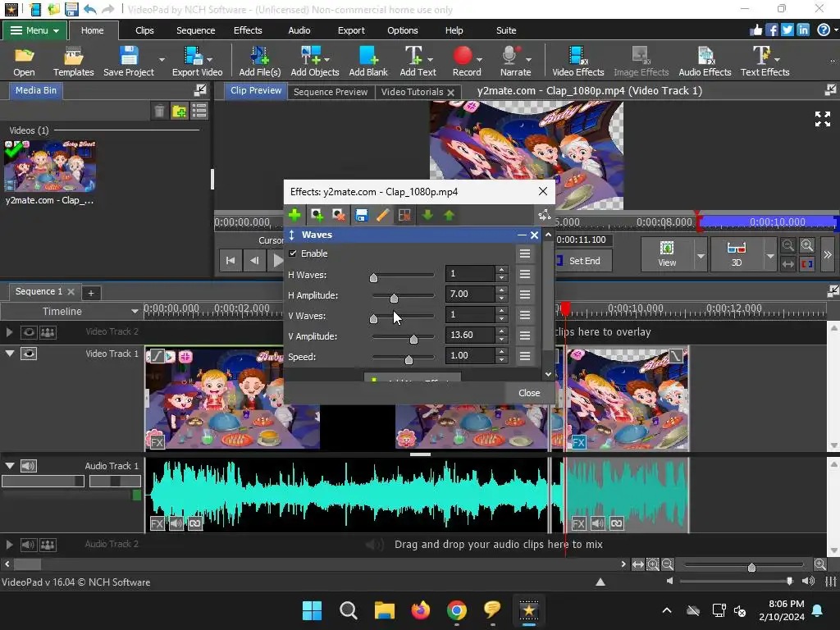840x630 pixels.
Task: Click the Set End button
Action: (x=584, y=261)
